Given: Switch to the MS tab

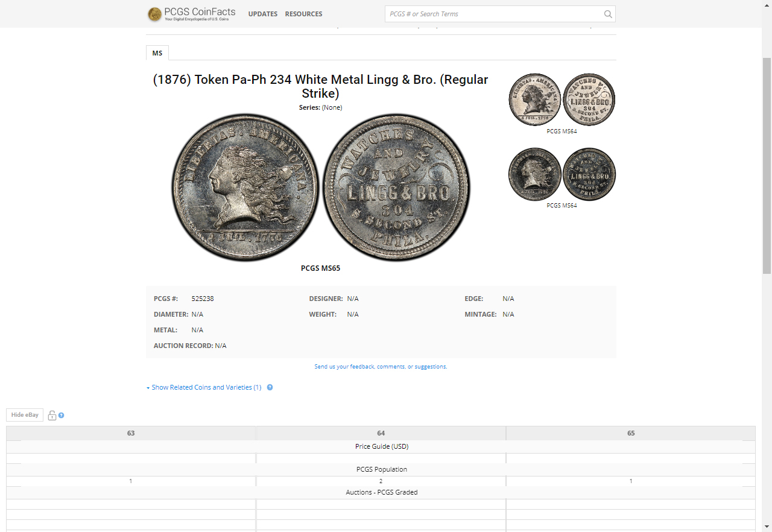Looking at the screenshot, I should (157, 53).
